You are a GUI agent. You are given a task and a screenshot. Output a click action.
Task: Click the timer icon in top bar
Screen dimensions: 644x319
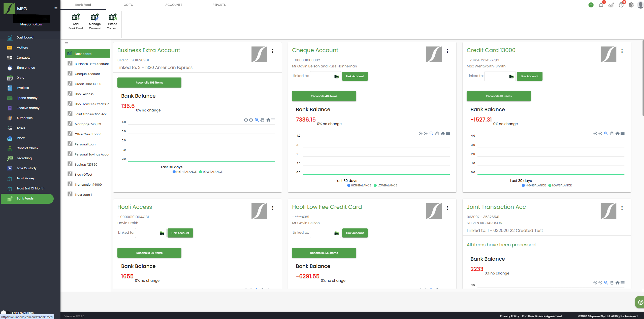[x=621, y=5]
